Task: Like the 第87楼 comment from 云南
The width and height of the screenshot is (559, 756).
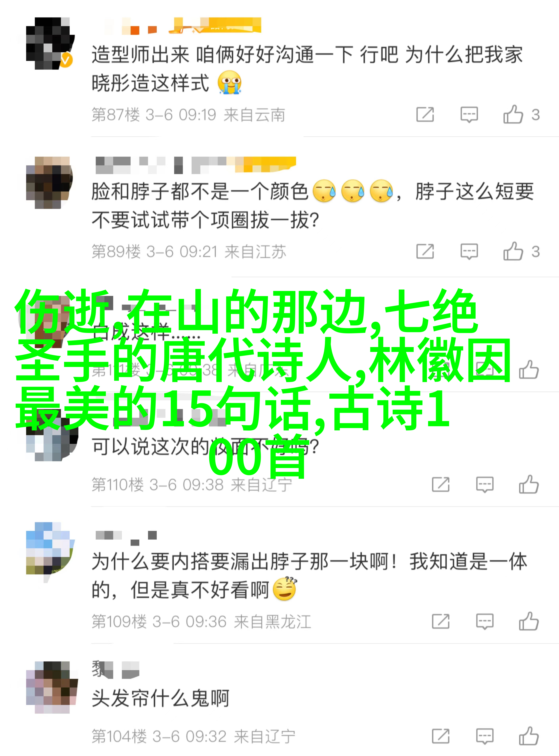Action: (x=513, y=114)
